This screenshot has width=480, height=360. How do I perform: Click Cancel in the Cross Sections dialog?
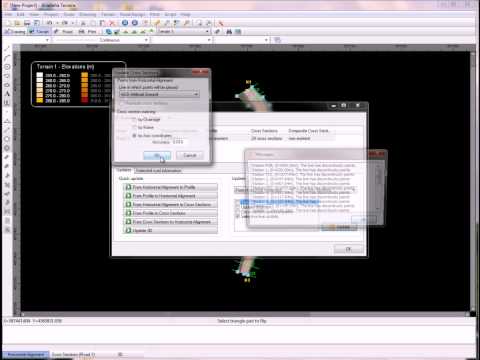(190, 155)
